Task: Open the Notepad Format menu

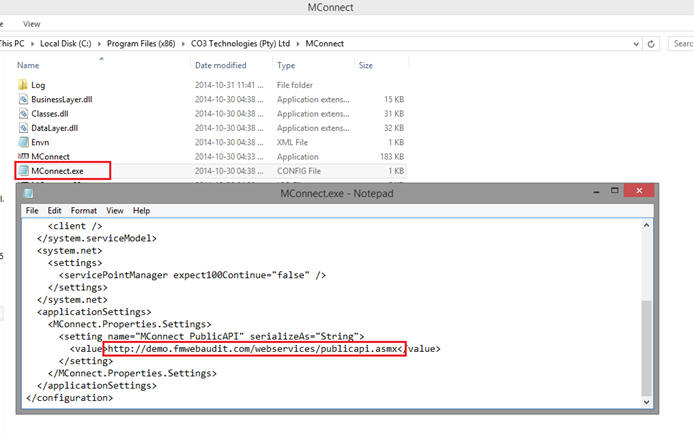Action: pyautogui.click(x=84, y=211)
